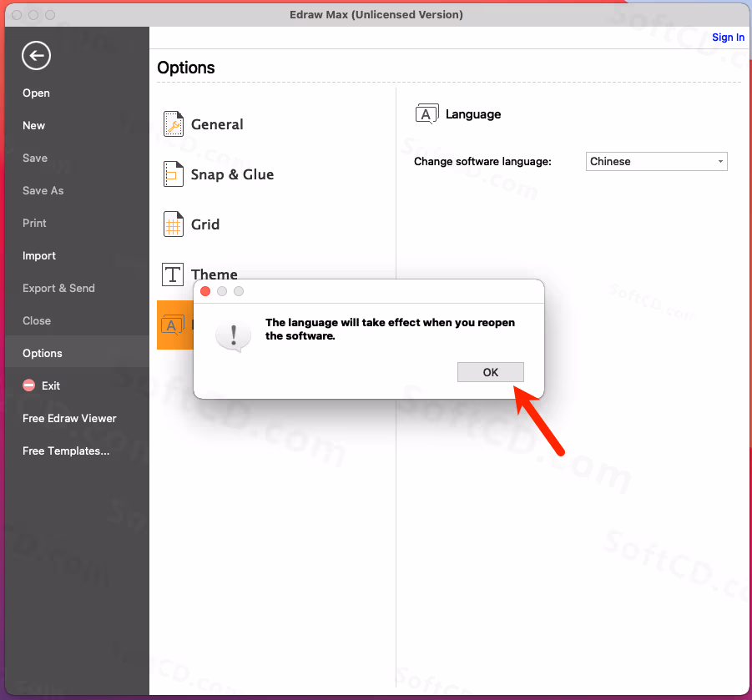752x700 pixels.
Task: Choose Save As in the sidebar
Action: 43,191
